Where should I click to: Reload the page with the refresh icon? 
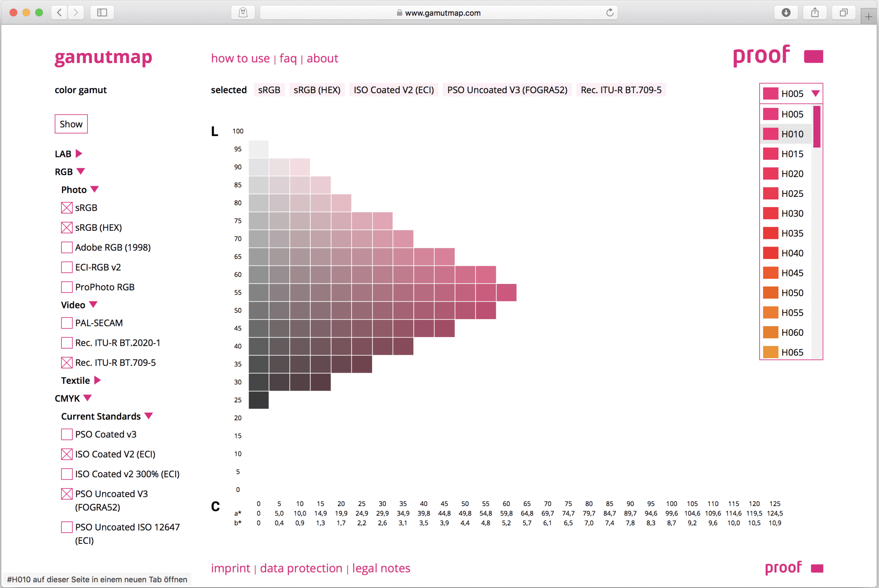(x=609, y=12)
